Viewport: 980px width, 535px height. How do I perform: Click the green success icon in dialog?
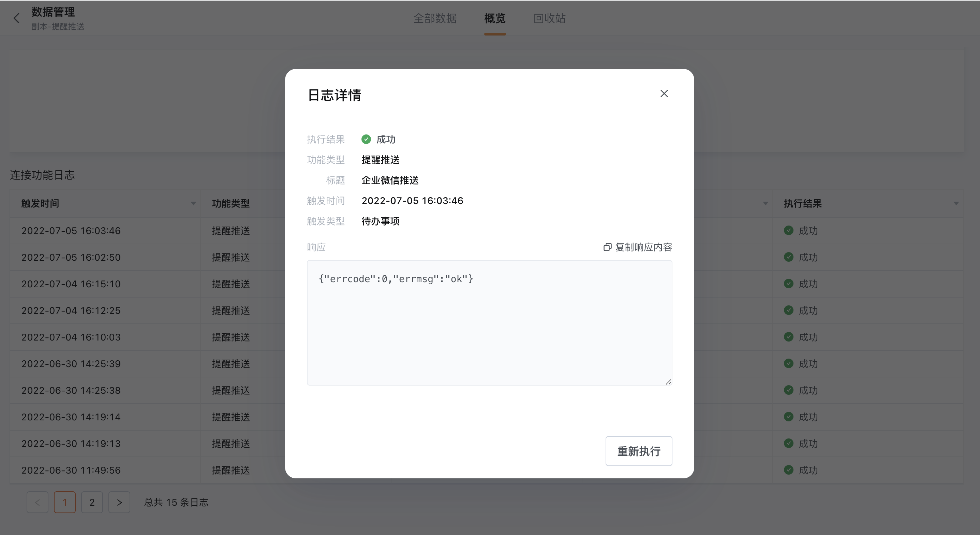pyautogui.click(x=366, y=139)
